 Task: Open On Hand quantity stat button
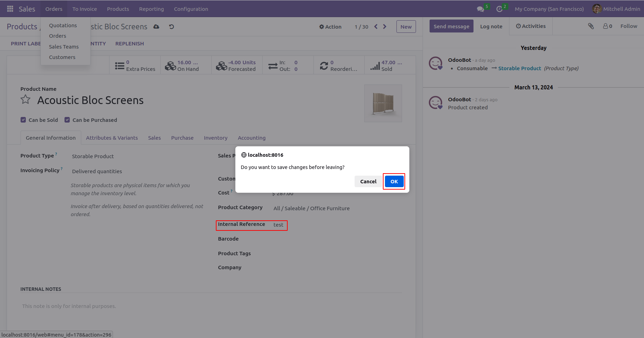coord(186,66)
